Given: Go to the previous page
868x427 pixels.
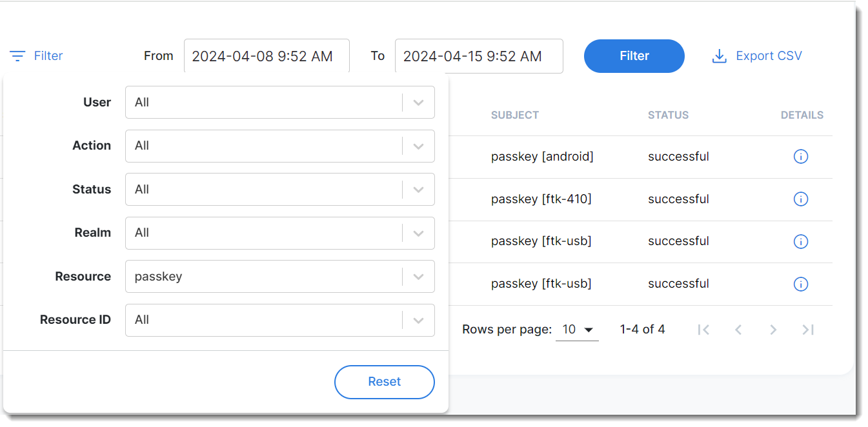Looking at the screenshot, I should tap(738, 330).
